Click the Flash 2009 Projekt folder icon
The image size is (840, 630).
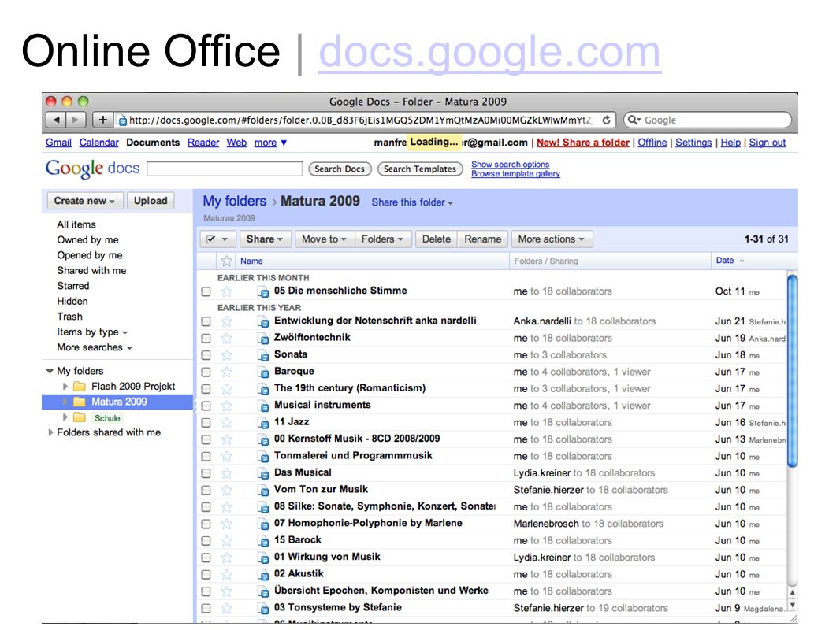tap(80, 386)
